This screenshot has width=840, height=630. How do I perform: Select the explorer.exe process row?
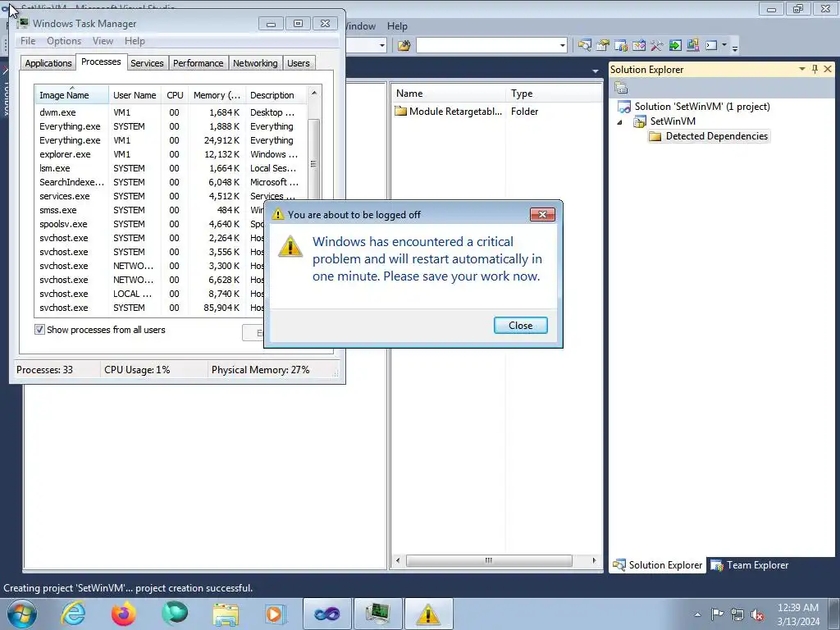pos(171,154)
